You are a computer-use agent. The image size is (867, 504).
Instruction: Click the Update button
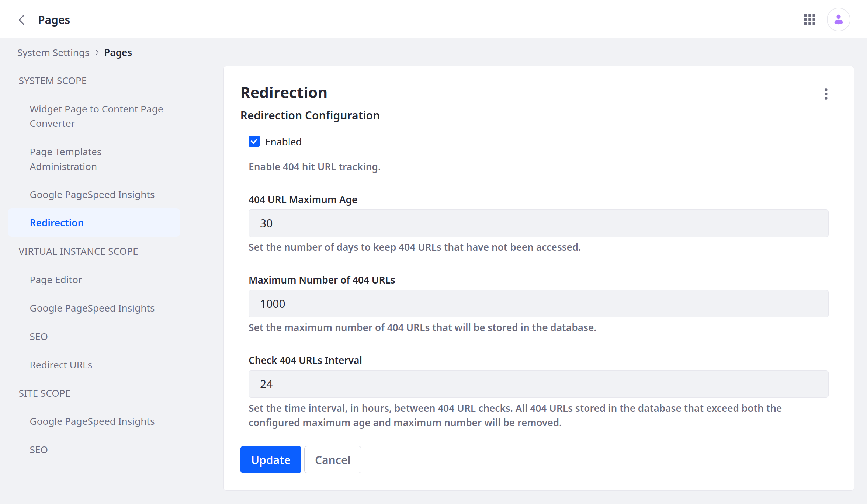pyautogui.click(x=271, y=460)
